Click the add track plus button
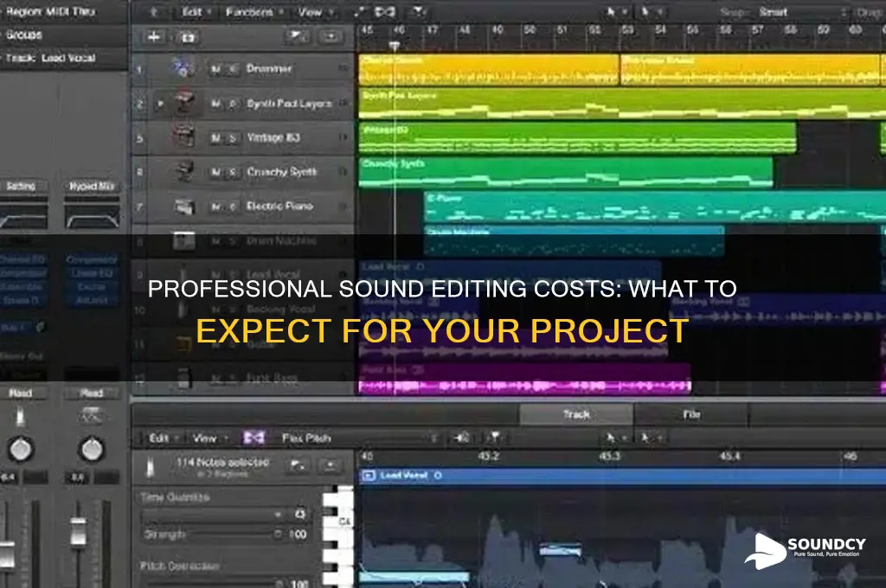Viewport: 886px width, 588px height. 154,36
